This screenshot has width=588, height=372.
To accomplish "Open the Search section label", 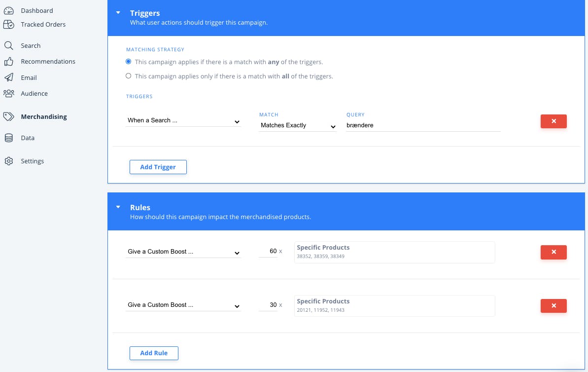I will [x=31, y=46].
